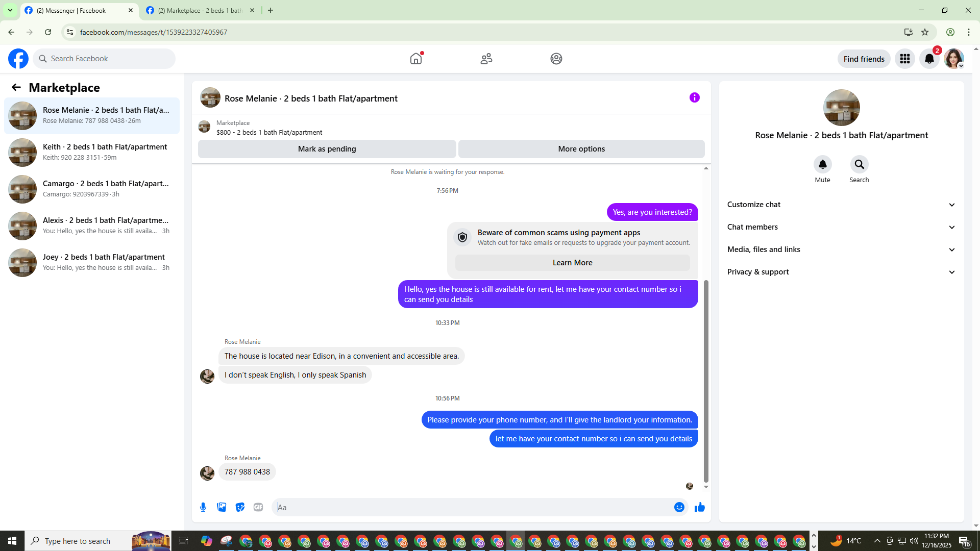Click the Mark as pending button
This screenshot has width=980, height=551.
pos(327,149)
